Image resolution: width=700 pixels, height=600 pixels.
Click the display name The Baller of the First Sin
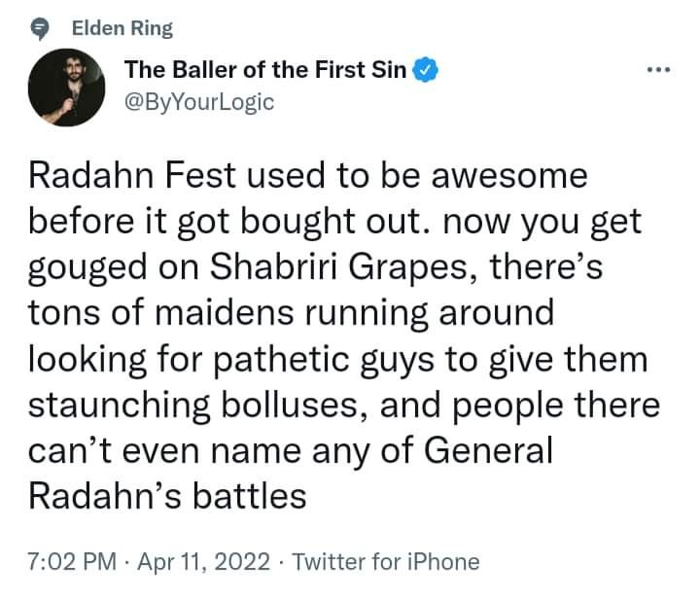265,70
